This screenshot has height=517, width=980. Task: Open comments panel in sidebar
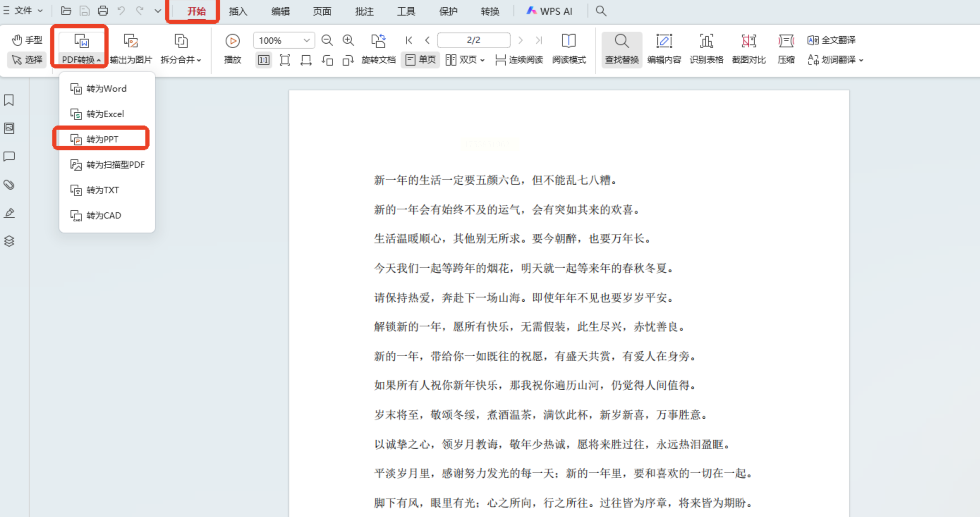9,156
